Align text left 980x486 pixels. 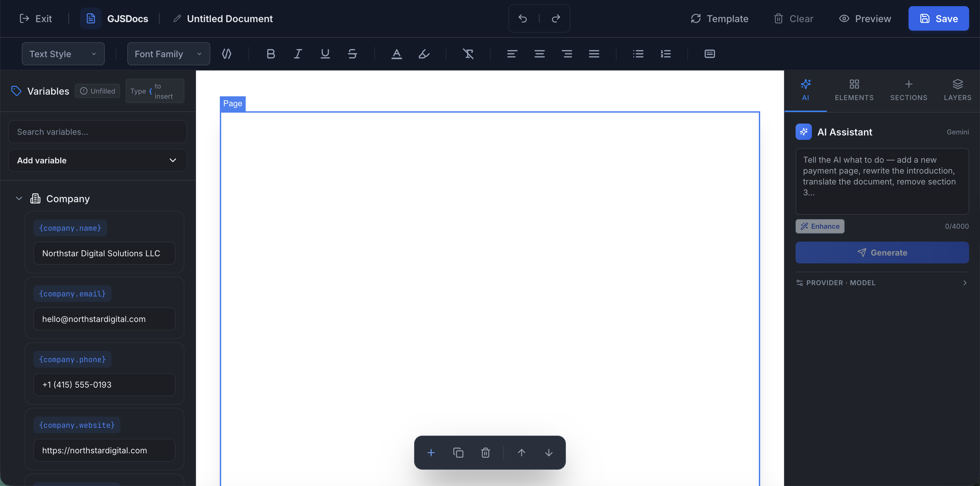point(512,54)
